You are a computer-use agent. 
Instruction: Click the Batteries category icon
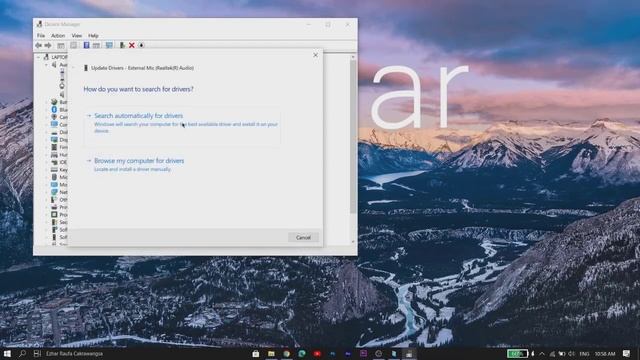(x=54, y=102)
